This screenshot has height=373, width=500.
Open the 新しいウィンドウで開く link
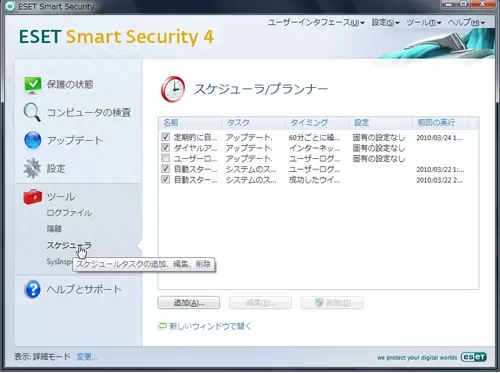pyautogui.click(x=210, y=326)
